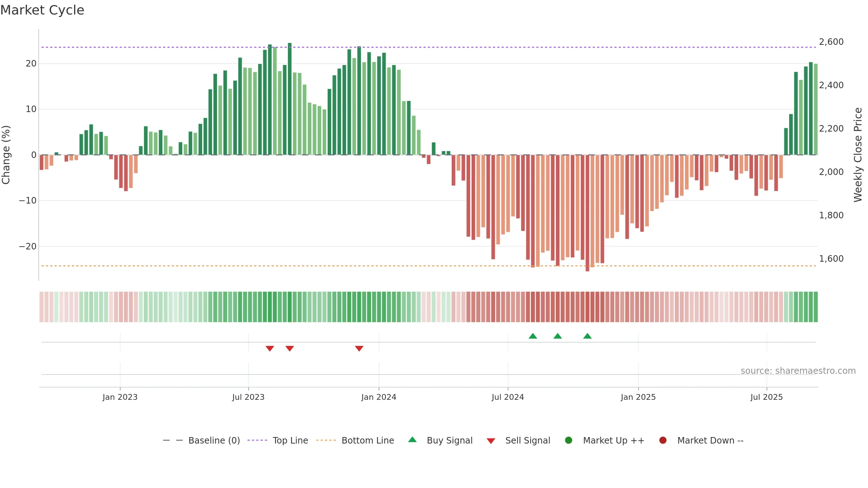Screen dimensions: 868x488
Task: Click the Market Cycle chart title
Action: point(42,10)
